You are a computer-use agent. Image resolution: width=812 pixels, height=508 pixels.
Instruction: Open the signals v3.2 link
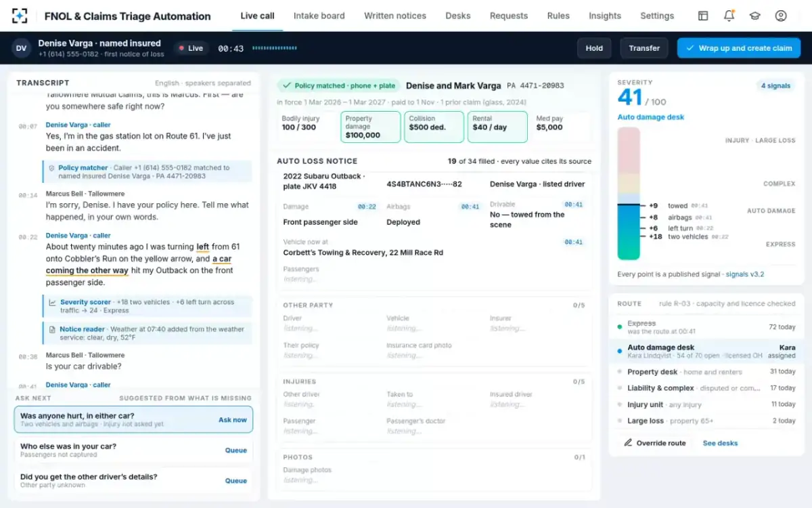pyautogui.click(x=745, y=274)
